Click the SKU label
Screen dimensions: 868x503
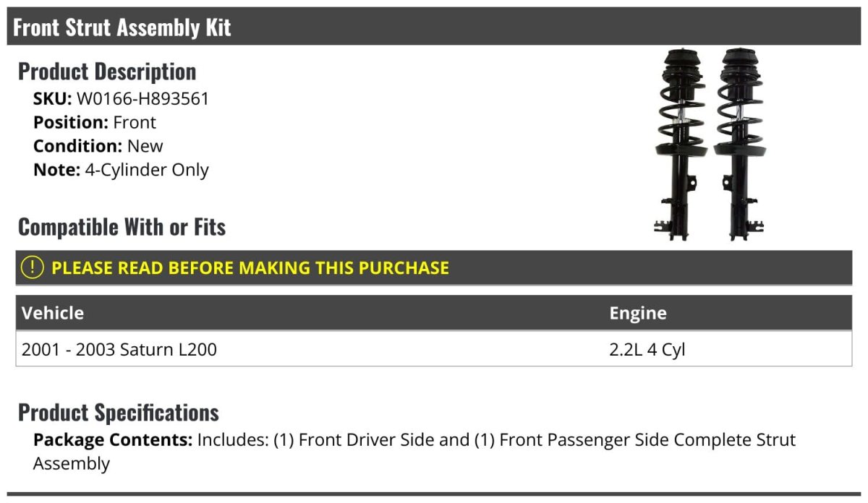click(x=52, y=99)
